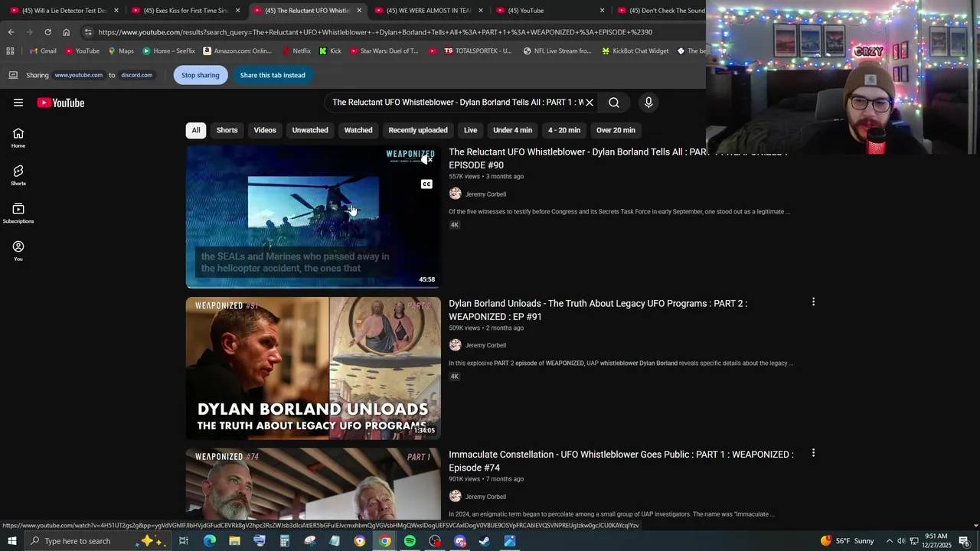Screen dimensions: 980x551
Task: Open Netflix bookmark
Action: click(296, 51)
